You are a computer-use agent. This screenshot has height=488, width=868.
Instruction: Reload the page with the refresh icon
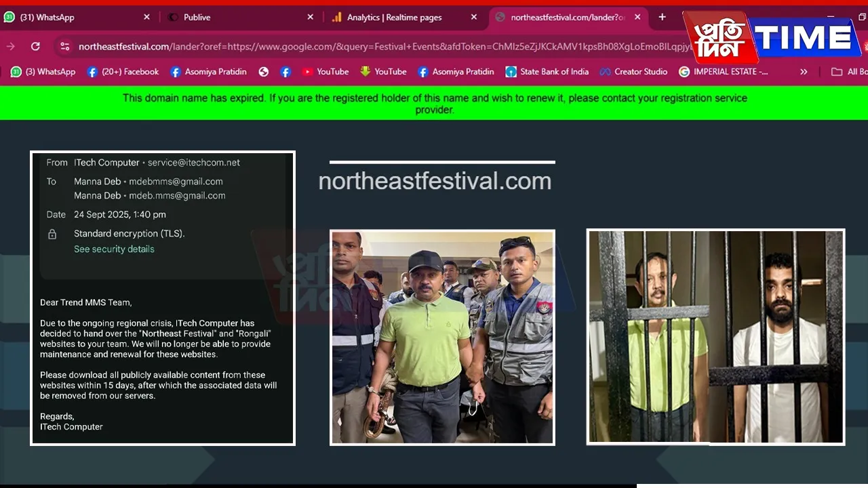pos(35,46)
